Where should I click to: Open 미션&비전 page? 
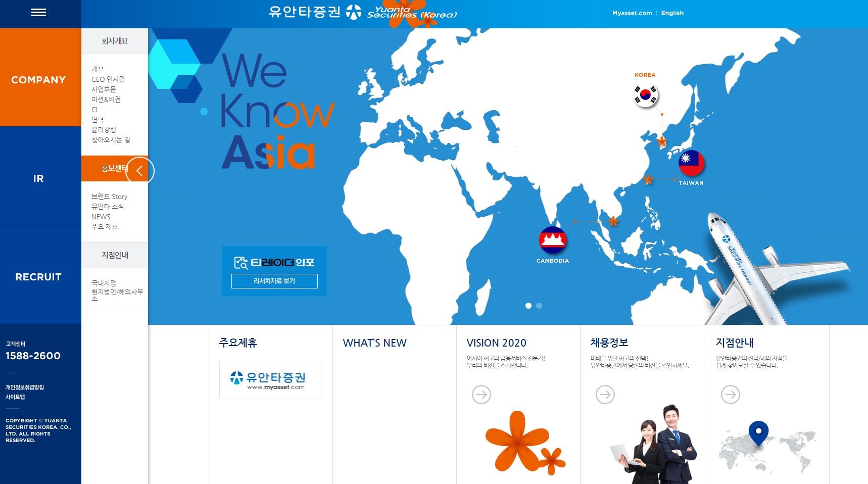click(106, 100)
